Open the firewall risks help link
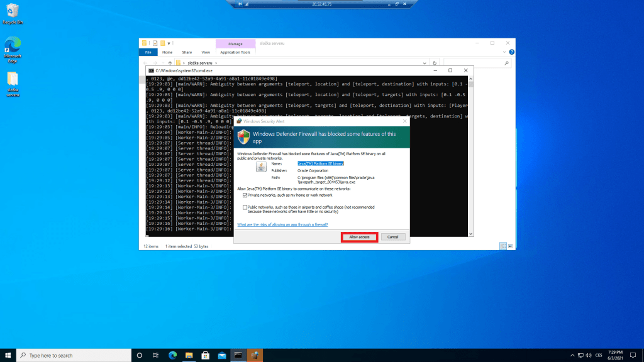The width and height of the screenshot is (644, 362). click(x=282, y=224)
